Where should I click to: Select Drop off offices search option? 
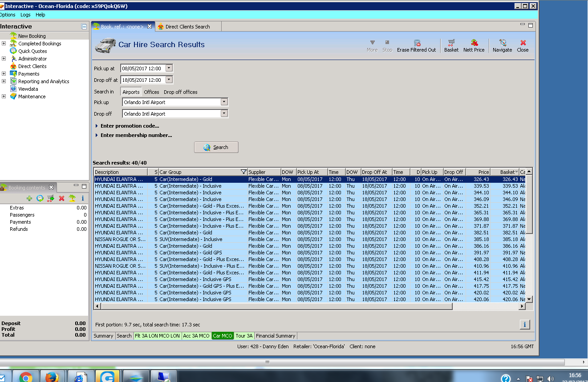point(180,92)
